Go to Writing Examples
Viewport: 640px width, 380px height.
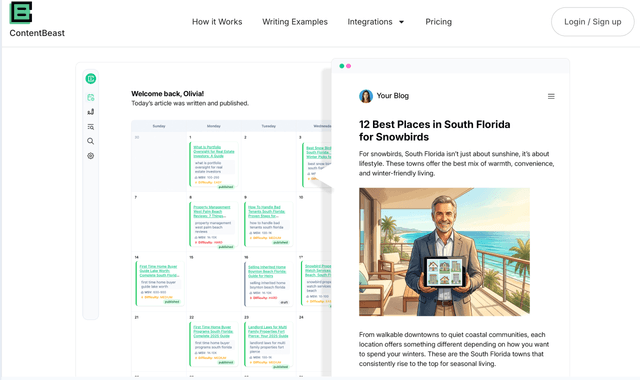[x=295, y=22]
